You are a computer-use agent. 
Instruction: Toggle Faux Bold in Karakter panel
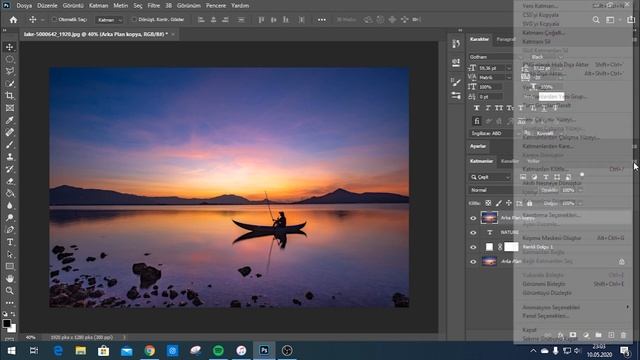[476, 108]
